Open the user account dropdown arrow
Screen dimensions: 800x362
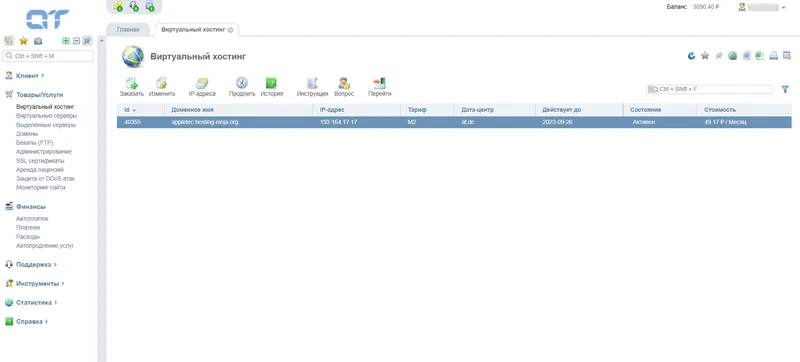784,8
